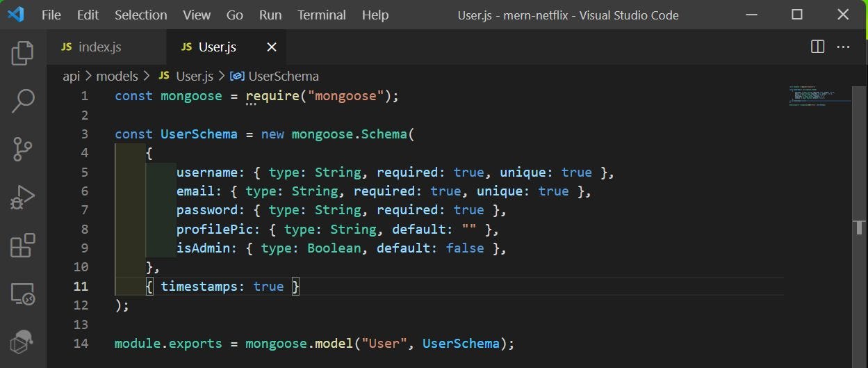Click false value on line 9
868x368 pixels.
point(465,248)
